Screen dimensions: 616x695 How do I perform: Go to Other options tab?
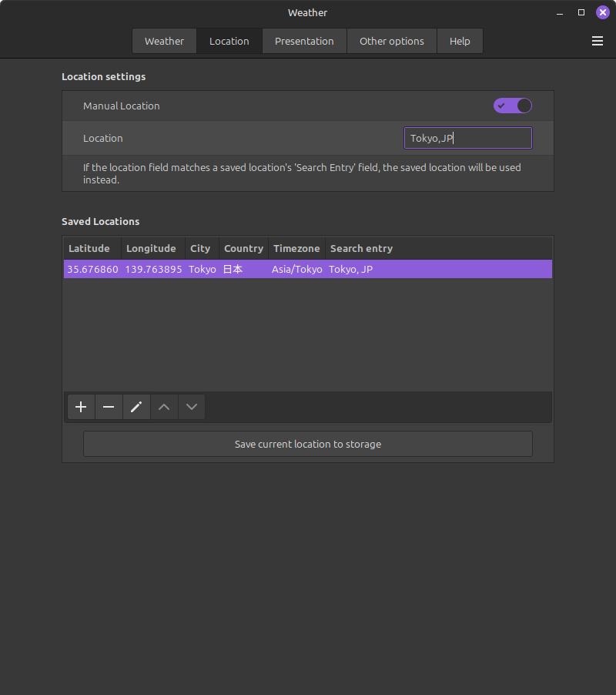point(391,42)
